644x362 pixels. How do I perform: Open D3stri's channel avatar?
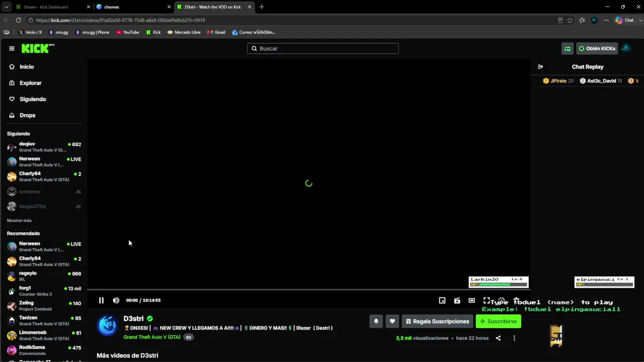(107, 325)
